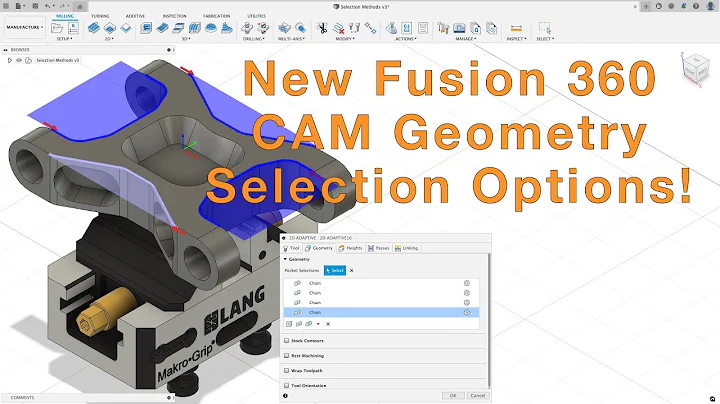Click the blue Select button for Pocket Selections
Viewport: 720px width, 404px height.
tap(335, 270)
